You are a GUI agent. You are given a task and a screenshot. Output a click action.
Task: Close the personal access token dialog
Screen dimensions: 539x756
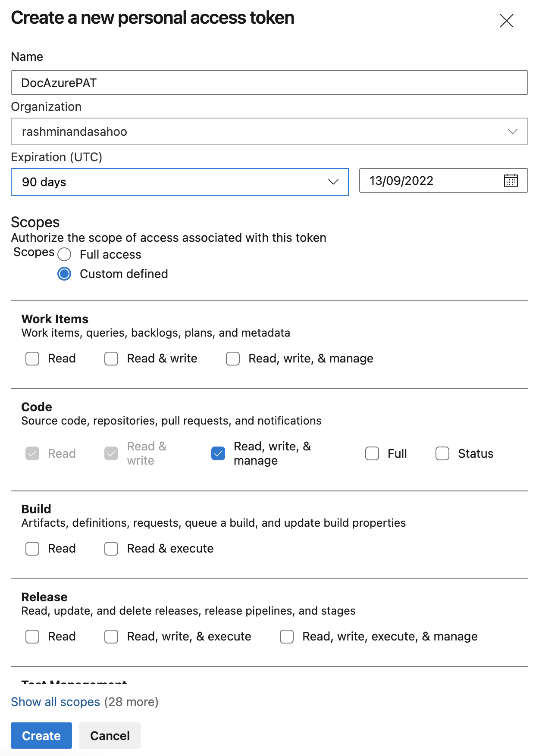506,20
